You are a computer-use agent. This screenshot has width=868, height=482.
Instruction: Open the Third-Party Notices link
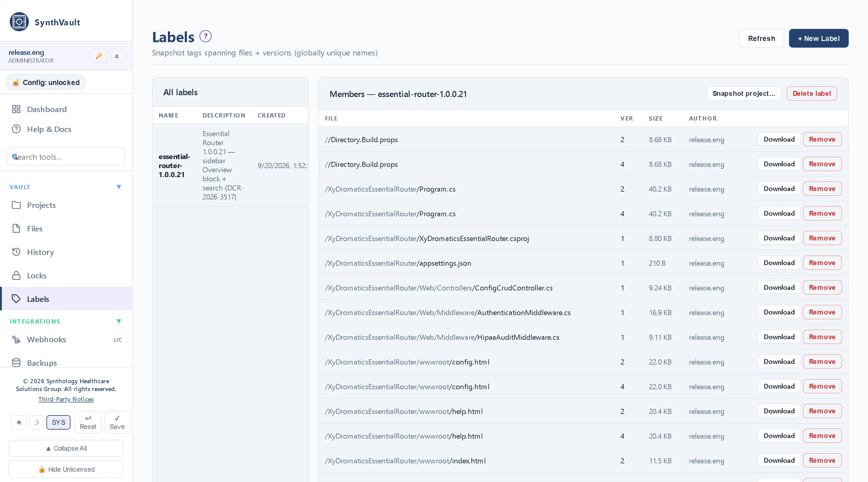pyautogui.click(x=66, y=399)
